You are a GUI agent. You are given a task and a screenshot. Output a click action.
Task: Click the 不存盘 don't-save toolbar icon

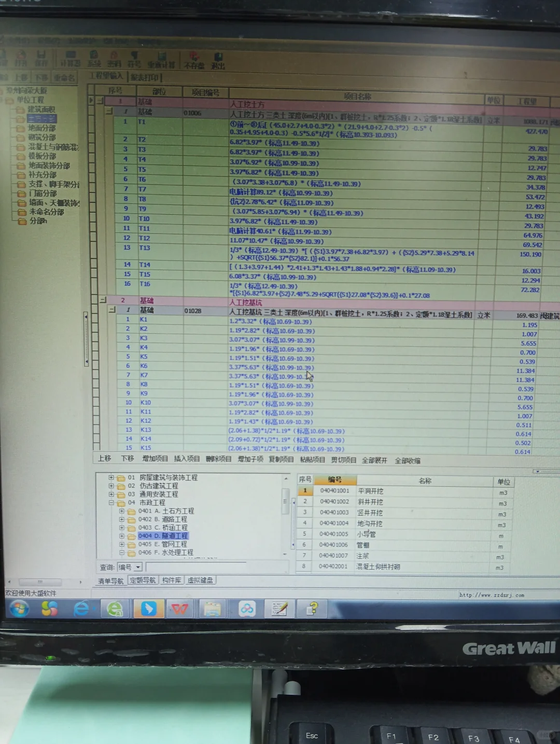point(194,61)
